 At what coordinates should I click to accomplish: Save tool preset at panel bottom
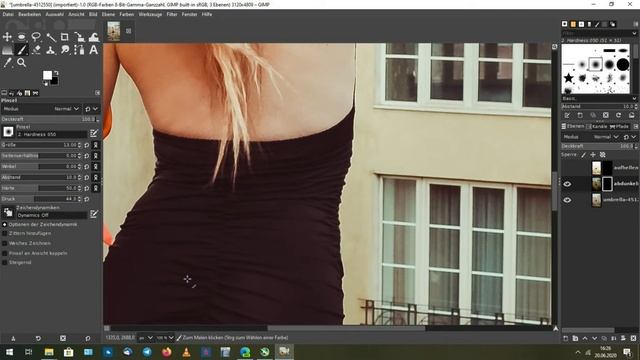(13, 338)
